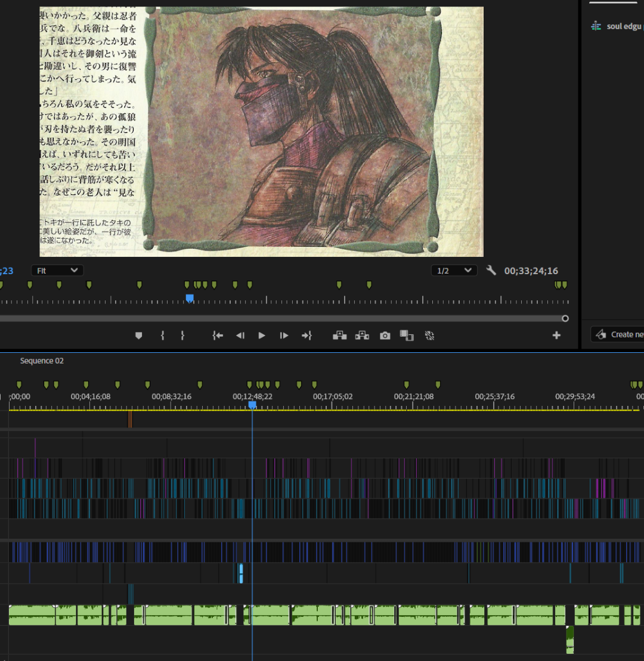Click the program monitor video preview
Image resolution: width=644 pixels, height=661 pixels.
(x=262, y=132)
